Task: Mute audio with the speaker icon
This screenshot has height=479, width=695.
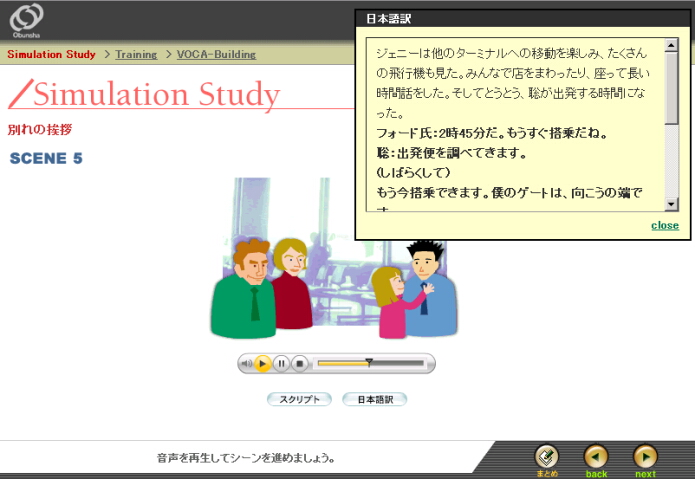Action: [246, 364]
